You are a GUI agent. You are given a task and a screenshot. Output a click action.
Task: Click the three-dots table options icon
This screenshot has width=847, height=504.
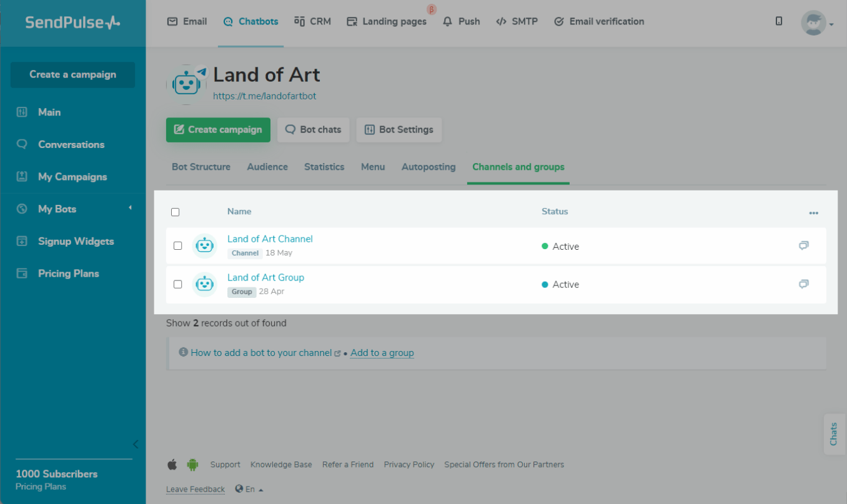click(x=813, y=213)
